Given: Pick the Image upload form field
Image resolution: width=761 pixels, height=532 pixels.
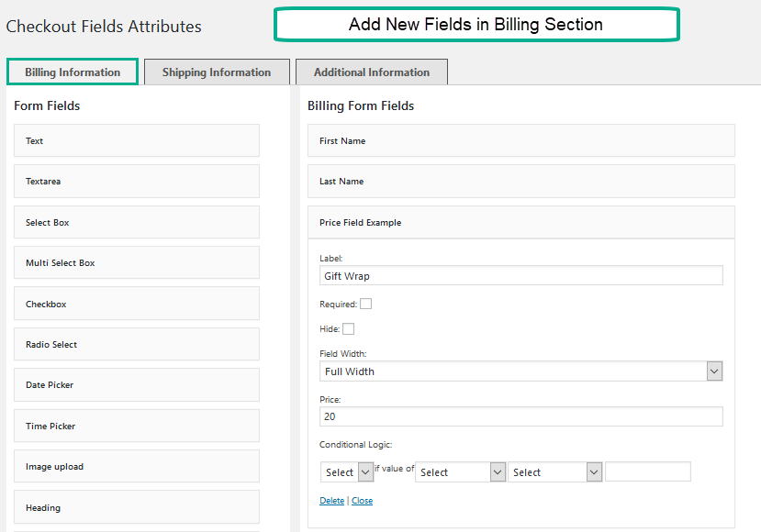Looking at the screenshot, I should (137, 467).
